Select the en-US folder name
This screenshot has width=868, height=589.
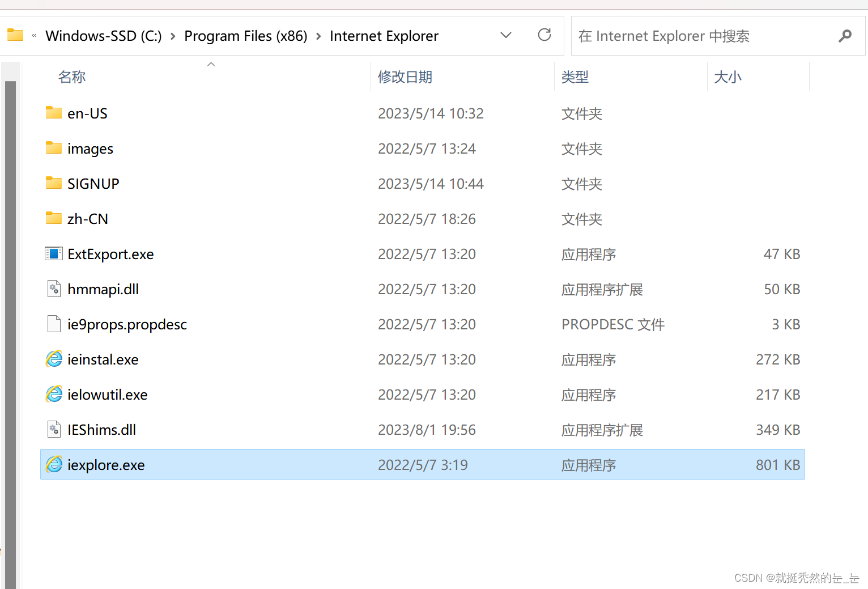click(87, 113)
